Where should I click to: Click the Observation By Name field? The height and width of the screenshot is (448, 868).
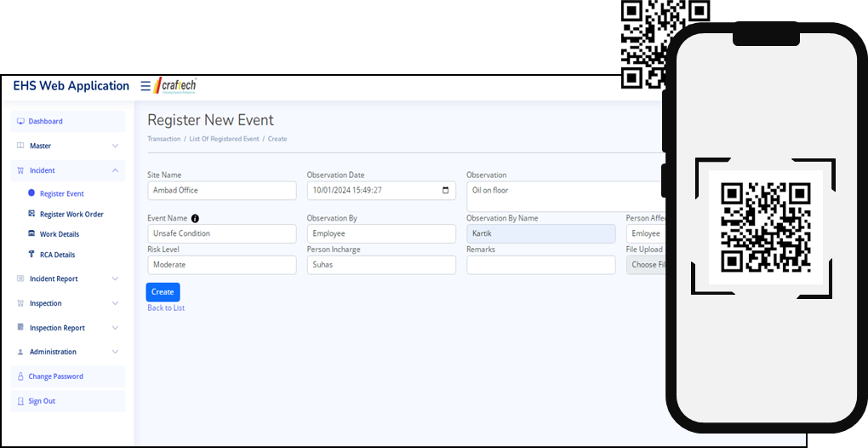point(541,233)
